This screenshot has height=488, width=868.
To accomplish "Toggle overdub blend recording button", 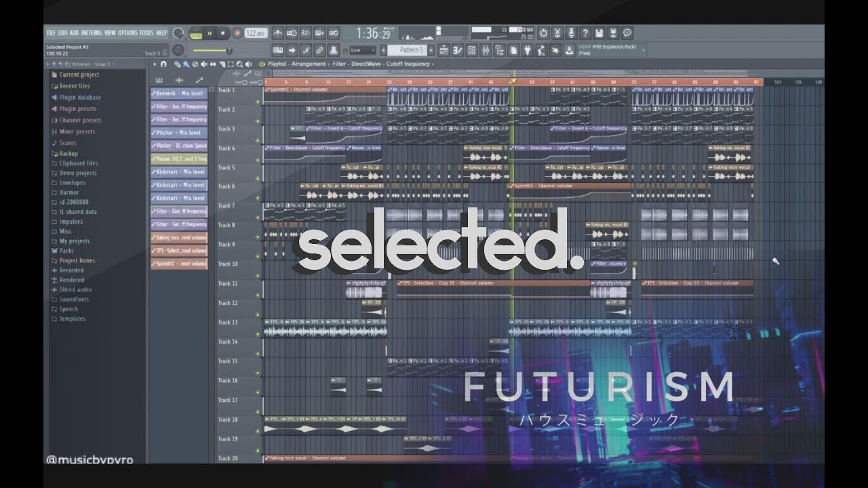I will (x=319, y=33).
